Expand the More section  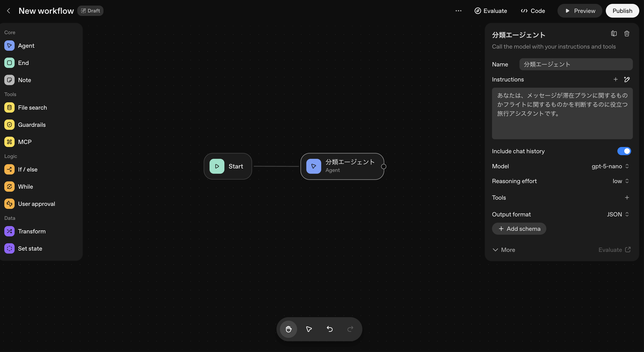(x=504, y=250)
